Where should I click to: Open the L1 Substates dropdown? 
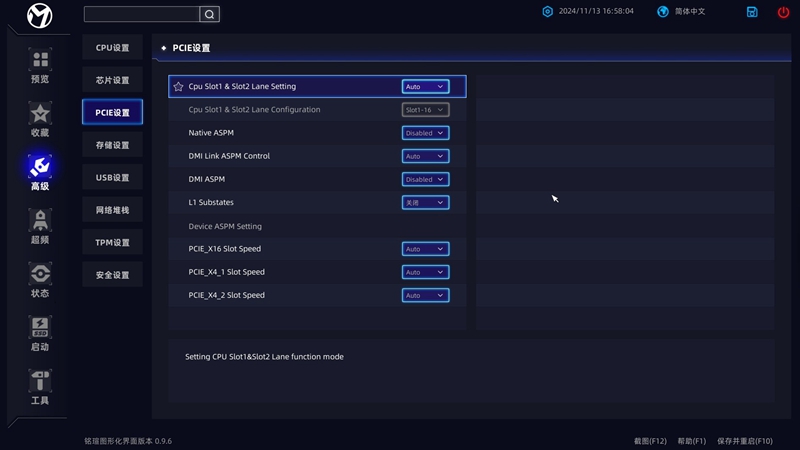pyautogui.click(x=425, y=202)
